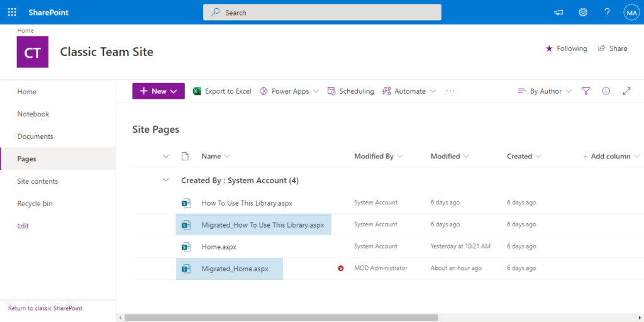Open the Modified By column dropdown
The width and height of the screenshot is (644, 322).
[x=400, y=157]
